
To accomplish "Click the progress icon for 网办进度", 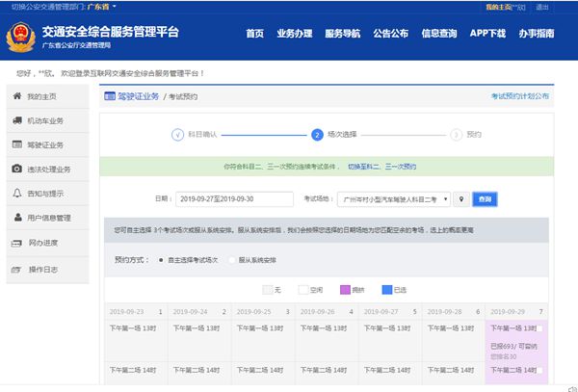I will 16,243.
